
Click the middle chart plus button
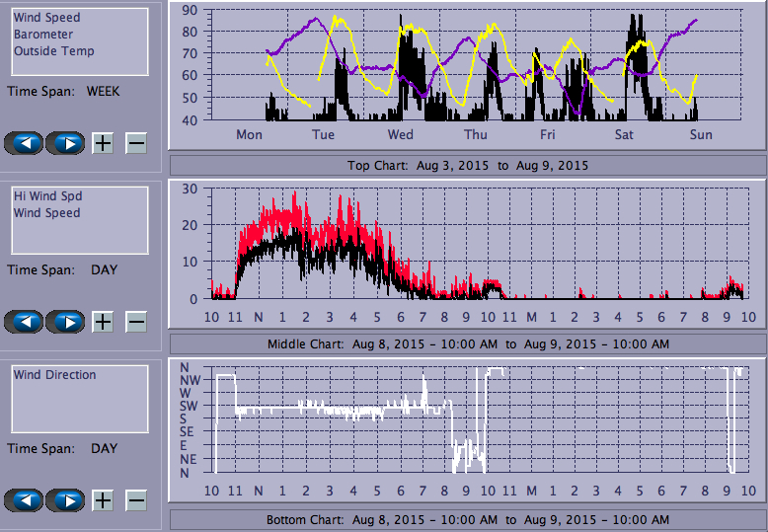[x=103, y=322]
